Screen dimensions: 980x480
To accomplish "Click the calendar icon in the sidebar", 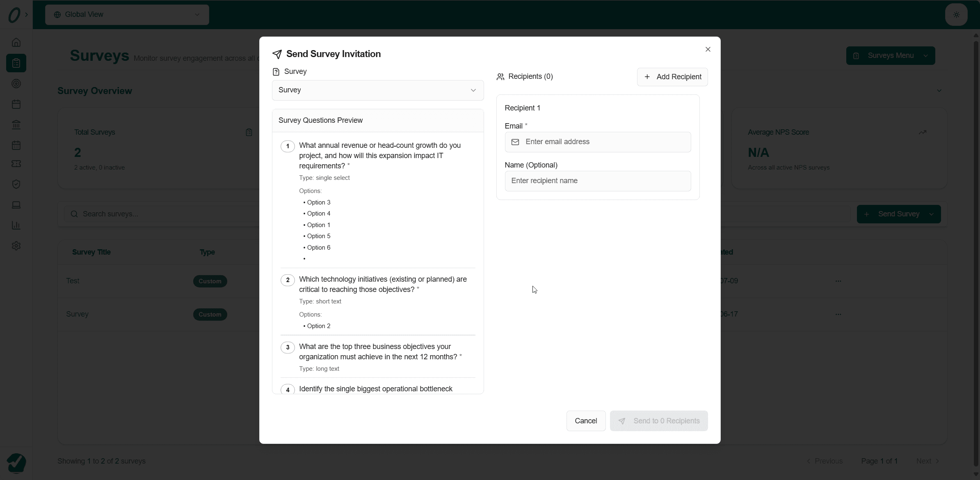I will [16, 104].
